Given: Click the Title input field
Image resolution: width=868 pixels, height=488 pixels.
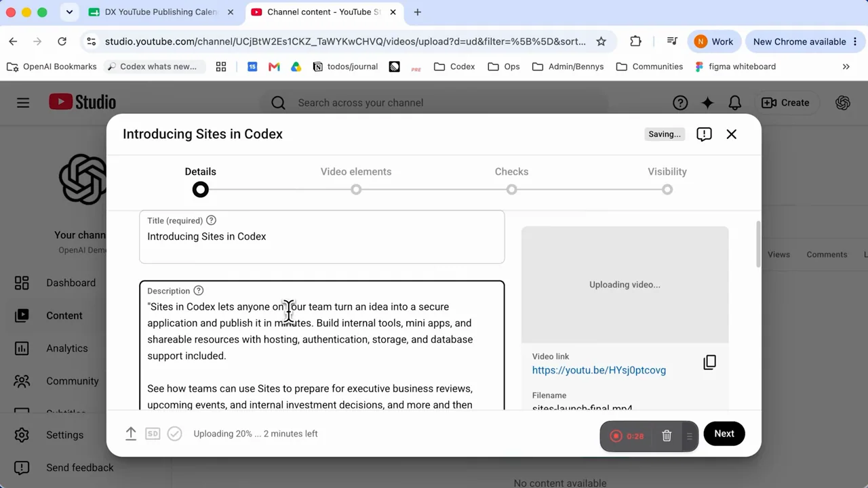Looking at the screenshot, I should coord(322,237).
